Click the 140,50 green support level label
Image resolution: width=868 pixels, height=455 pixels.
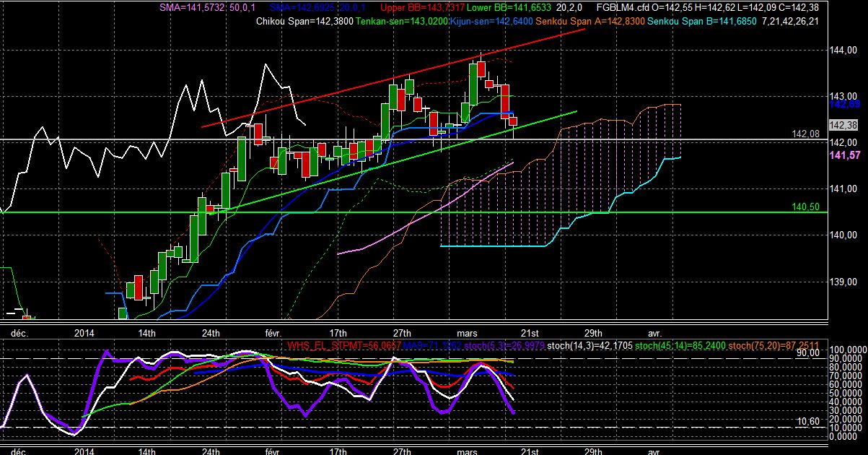pos(804,207)
